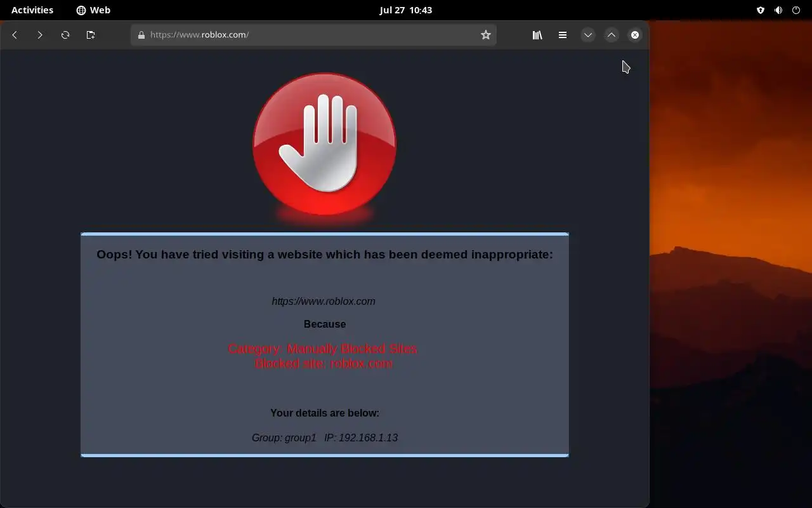Open the clock and calendar panel
This screenshot has height=508, width=812.
point(406,10)
